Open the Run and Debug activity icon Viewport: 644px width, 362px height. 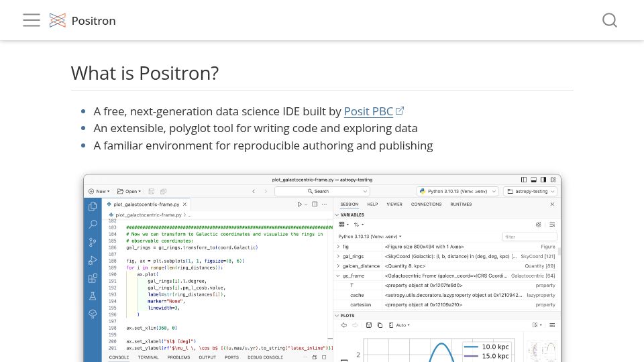[x=93, y=260]
